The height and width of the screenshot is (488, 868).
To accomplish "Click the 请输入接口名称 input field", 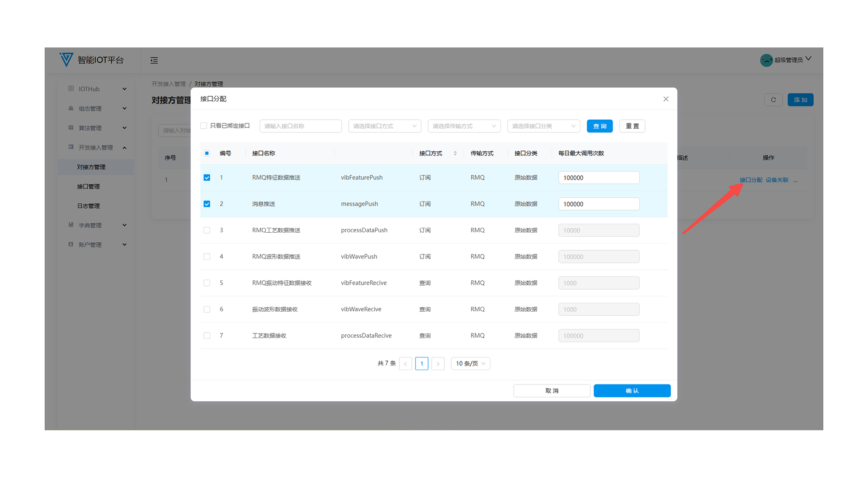I will pos(300,126).
